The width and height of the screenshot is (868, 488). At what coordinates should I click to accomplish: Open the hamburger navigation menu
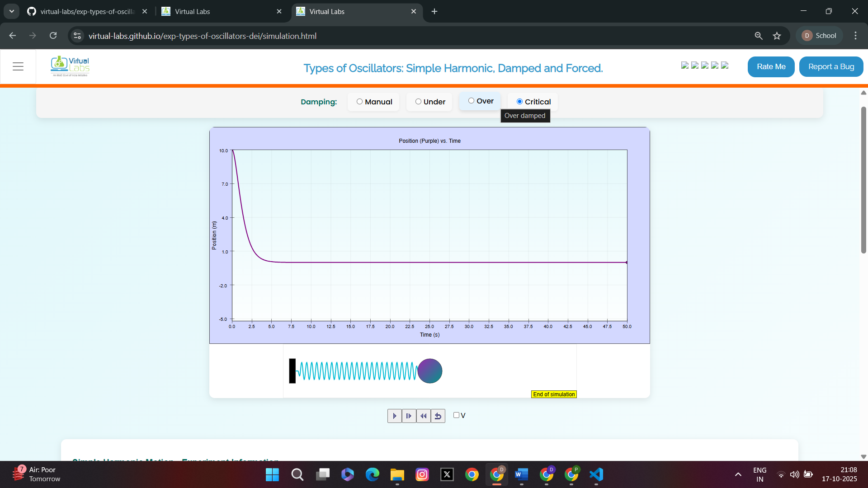pos(18,66)
